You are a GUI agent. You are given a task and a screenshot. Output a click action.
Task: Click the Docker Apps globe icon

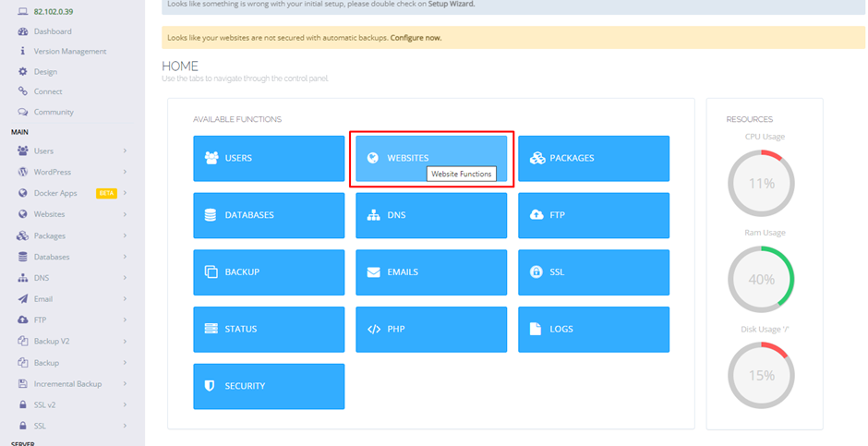23,193
